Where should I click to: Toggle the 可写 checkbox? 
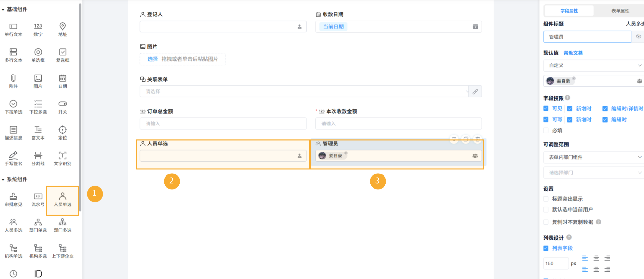546,119
